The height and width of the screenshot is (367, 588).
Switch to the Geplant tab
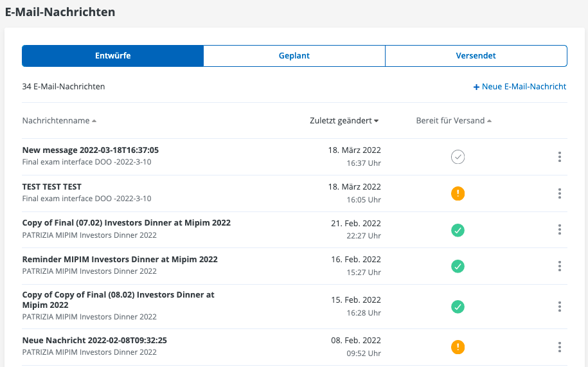[294, 56]
